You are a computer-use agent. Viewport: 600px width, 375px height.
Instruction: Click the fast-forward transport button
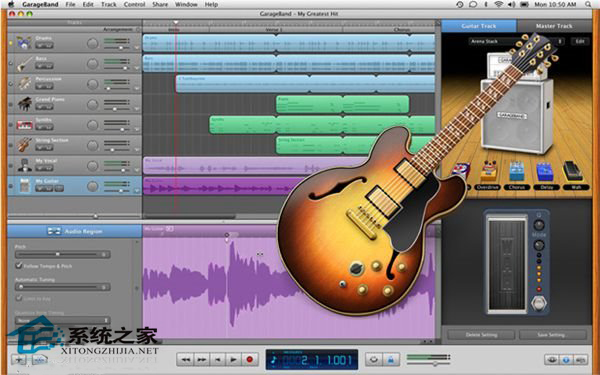click(x=202, y=360)
